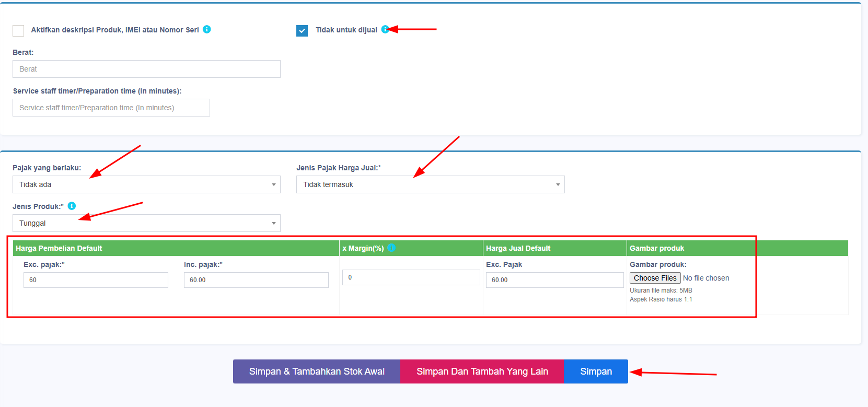Click info icon beside Aktifkan deskripsi Produk
The height and width of the screenshot is (407, 868).
(x=207, y=29)
